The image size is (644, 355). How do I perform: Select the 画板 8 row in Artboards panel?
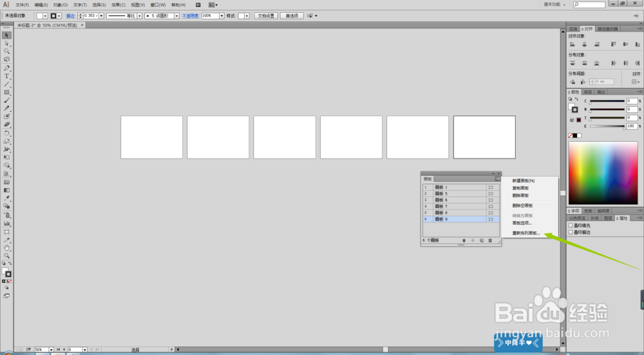(461, 213)
